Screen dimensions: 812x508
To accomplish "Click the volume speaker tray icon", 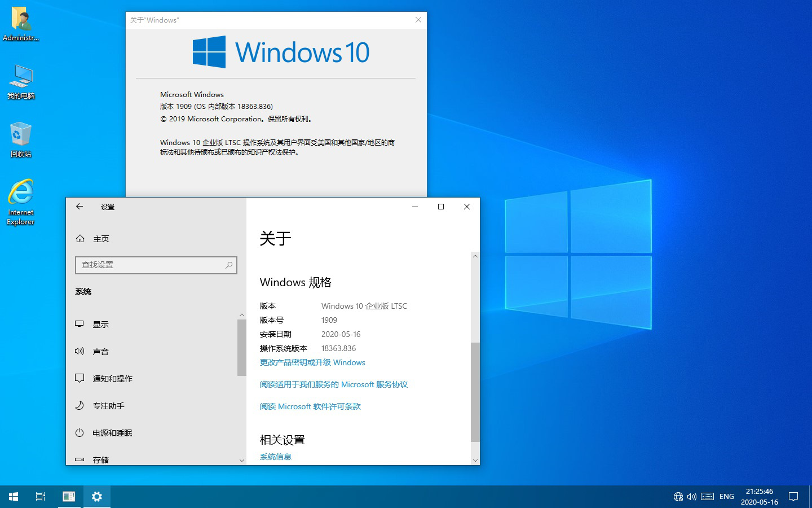I will tap(692, 497).
